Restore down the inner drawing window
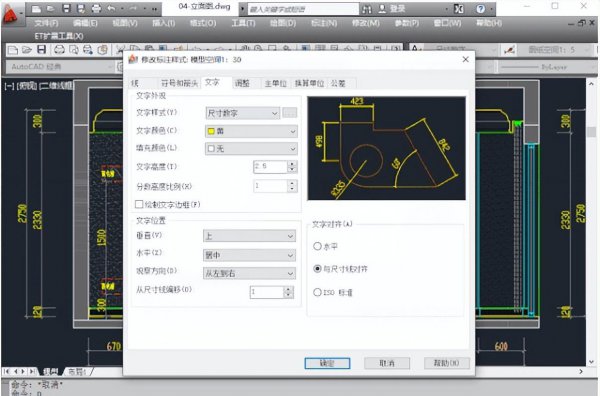This screenshot has height=396, width=600. click(x=582, y=23)
